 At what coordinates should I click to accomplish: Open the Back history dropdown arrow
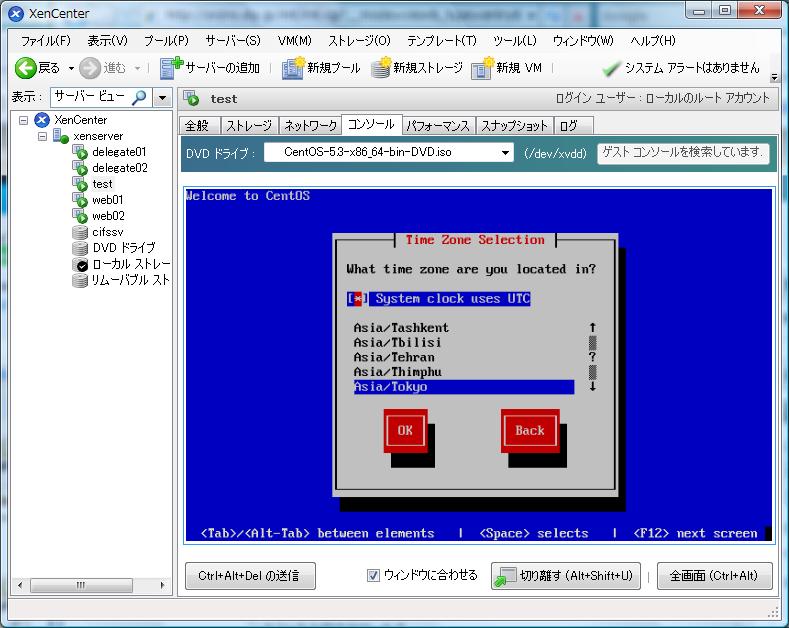(x=71, y=68)
